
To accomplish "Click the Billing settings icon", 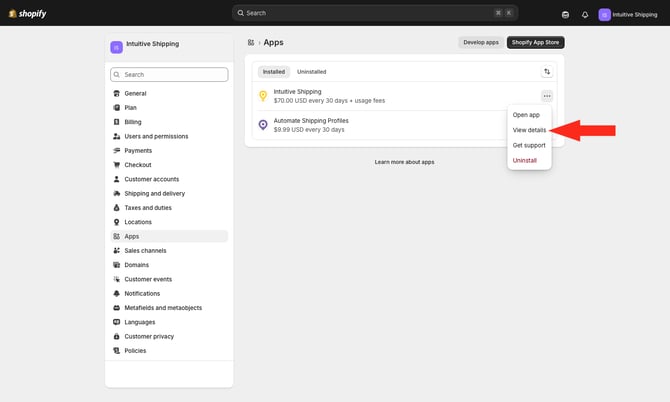I will [116, 122].
